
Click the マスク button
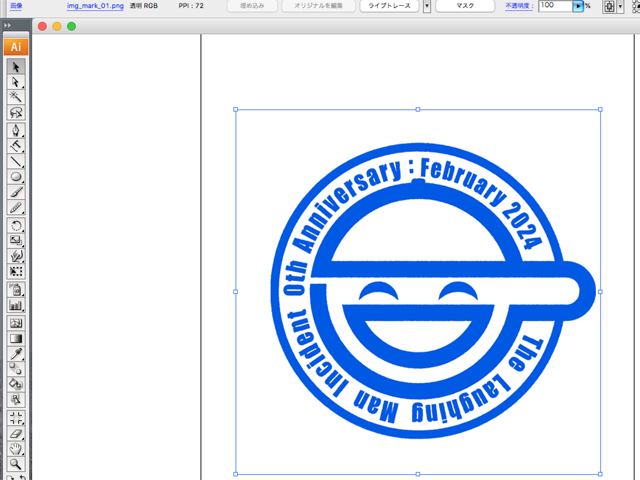tap(465, 6)
